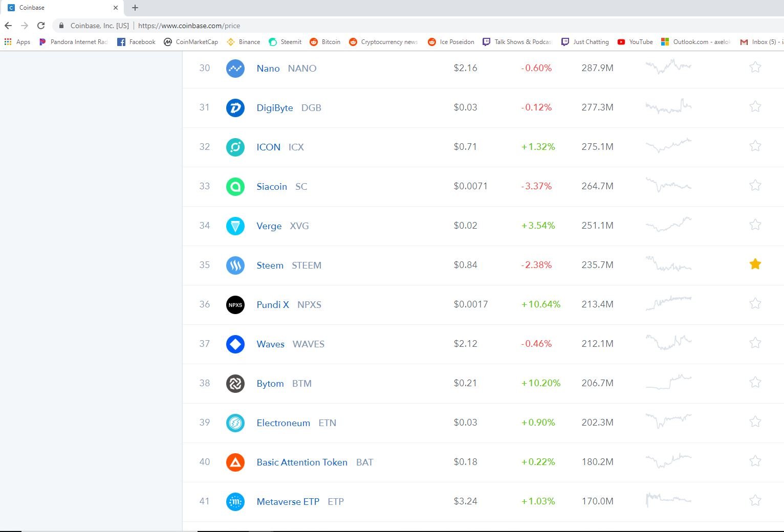Click the DigiByte coin logo icon
The height and width of the screenshot is (532, 784).
click(235, 108)
